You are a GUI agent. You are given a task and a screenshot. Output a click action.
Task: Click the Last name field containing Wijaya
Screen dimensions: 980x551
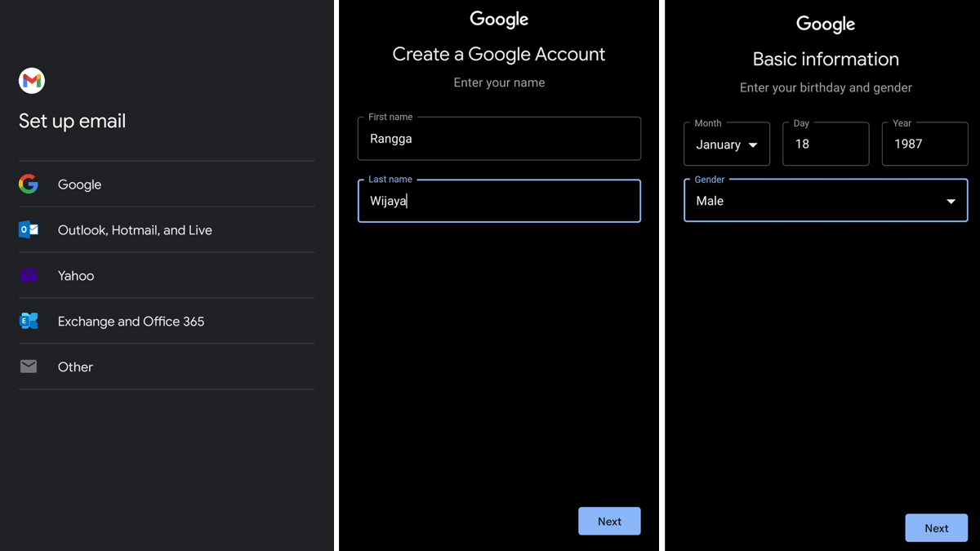coord(498,200)
